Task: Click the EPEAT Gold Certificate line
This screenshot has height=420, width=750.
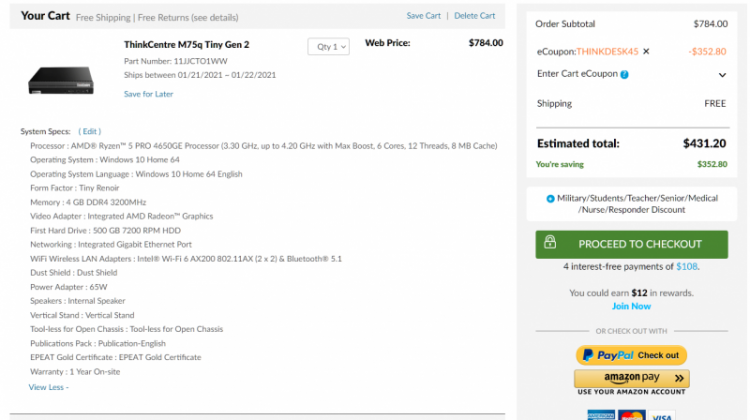Action: point(116,357)
